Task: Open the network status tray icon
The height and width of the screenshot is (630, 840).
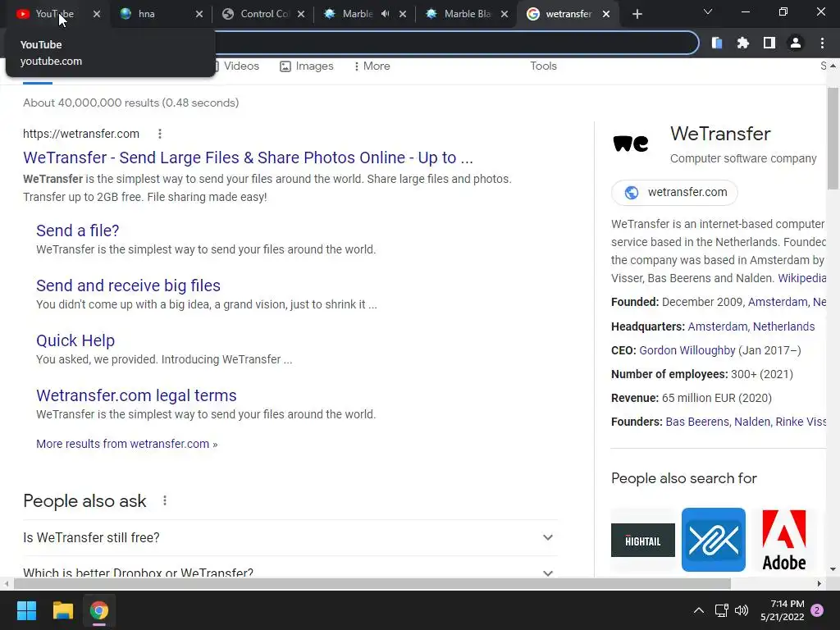Action: coord(721,610)
